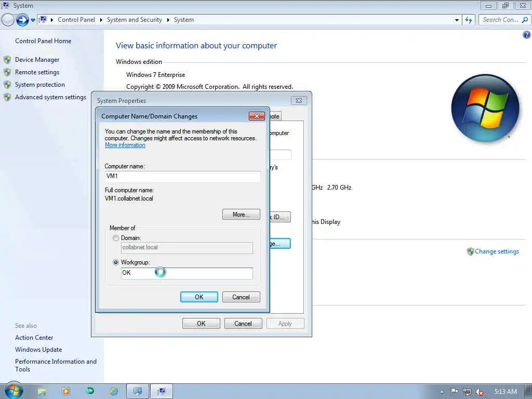The height and width of the screenshot is (399, 532).
Task: Click the clock showing 5:13 AM
Action: click(x=506, y=392)
